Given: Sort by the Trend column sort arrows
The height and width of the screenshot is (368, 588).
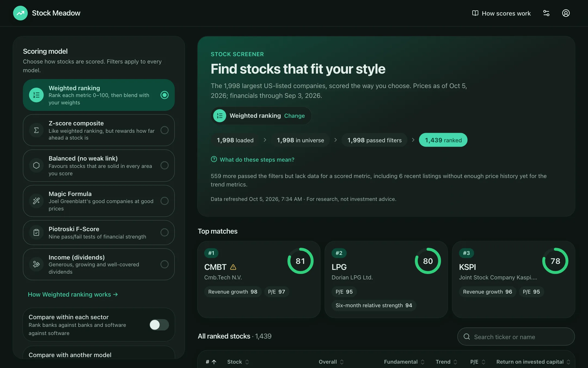Looking at the screenshot, I should [455, 362].
